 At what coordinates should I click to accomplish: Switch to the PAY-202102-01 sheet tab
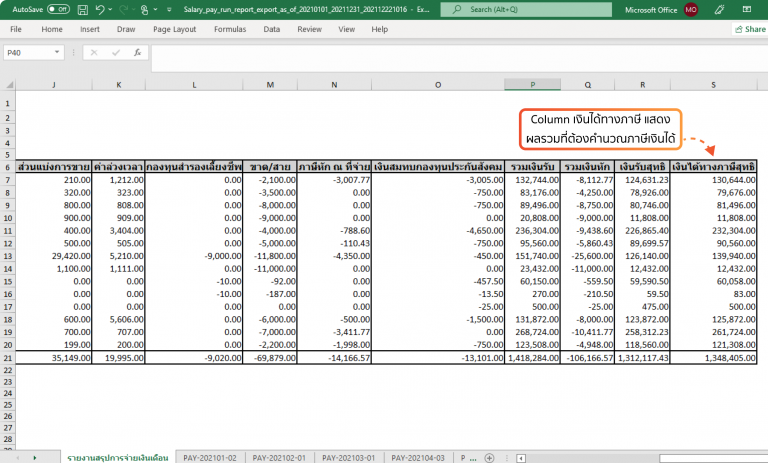tap(279, 456)
